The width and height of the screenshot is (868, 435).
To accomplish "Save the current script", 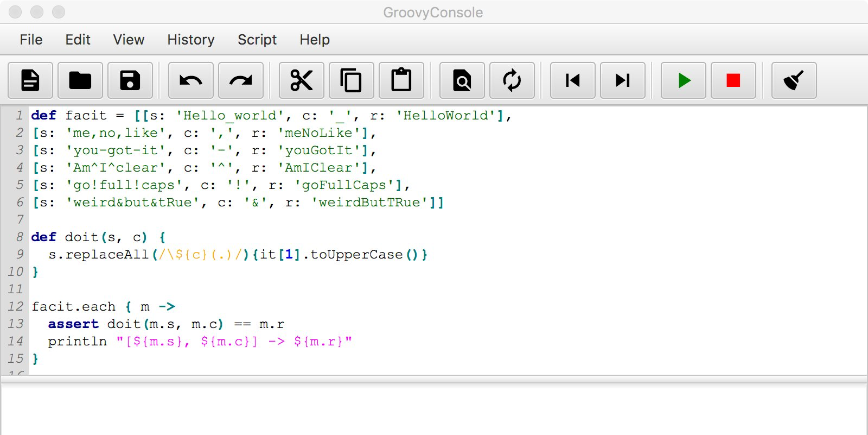I will (130, 80).
